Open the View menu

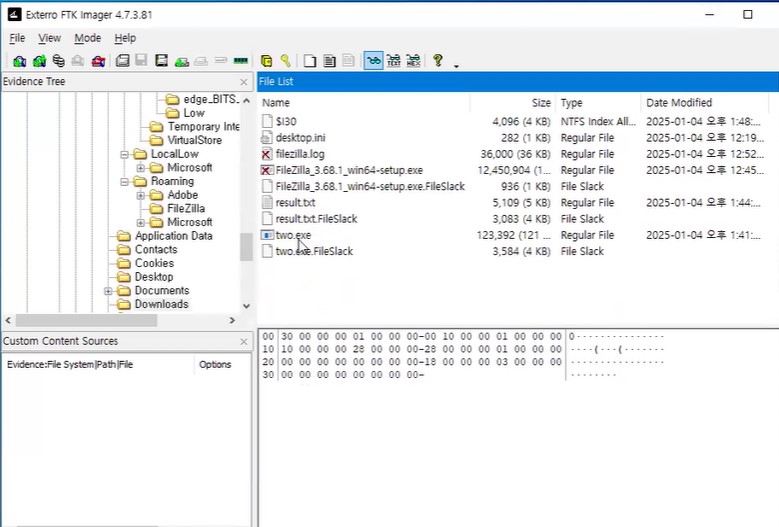point(50,38)
